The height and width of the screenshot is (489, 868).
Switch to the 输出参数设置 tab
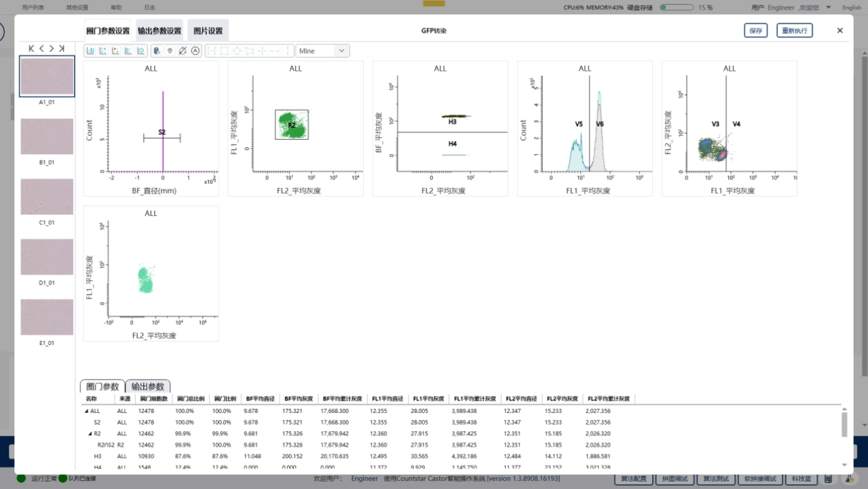pos(159,31)
